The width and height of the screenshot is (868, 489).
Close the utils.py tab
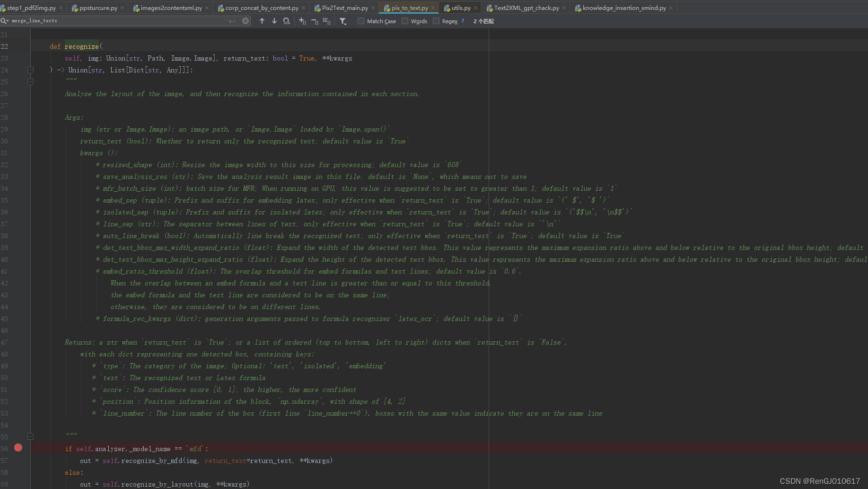pos(476,8)
